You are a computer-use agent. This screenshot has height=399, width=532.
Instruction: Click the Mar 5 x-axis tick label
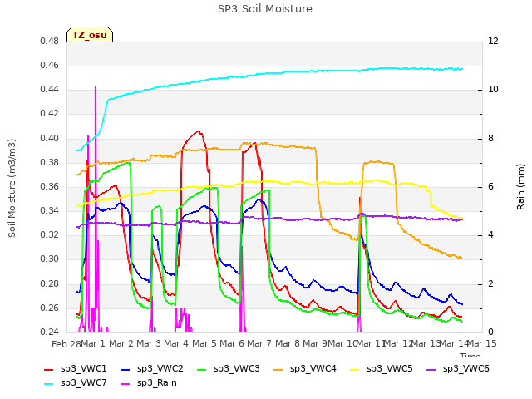click(x=204, y=343)
